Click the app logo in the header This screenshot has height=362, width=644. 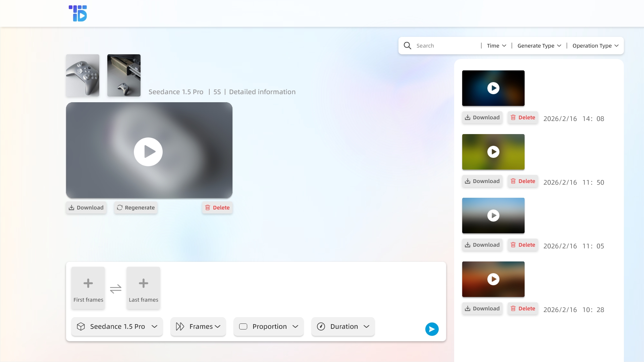pyautogui.click(x=78, y=13)
